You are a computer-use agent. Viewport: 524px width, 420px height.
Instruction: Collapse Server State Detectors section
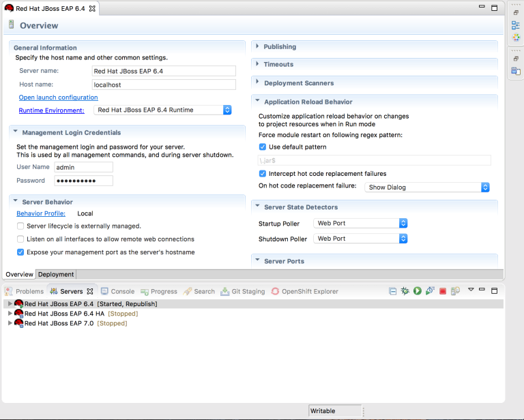(x=257, y=206)
